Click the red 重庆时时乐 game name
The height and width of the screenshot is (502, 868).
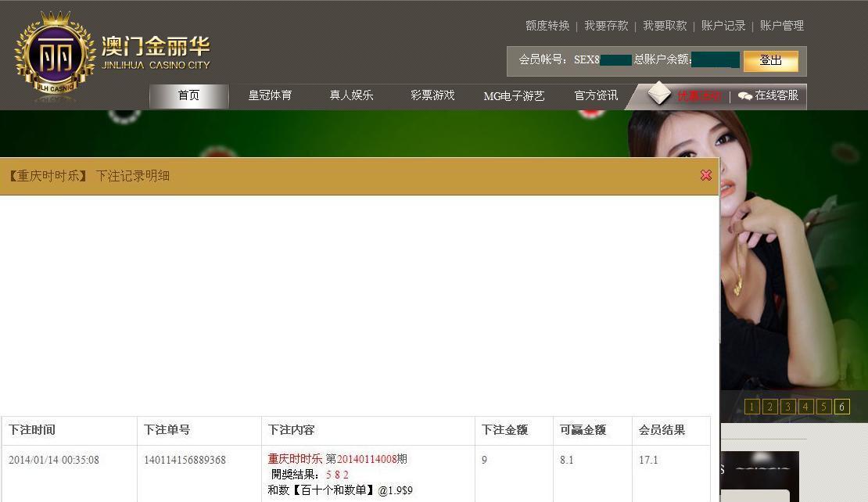pyautogui.click(x=295, y=459)
